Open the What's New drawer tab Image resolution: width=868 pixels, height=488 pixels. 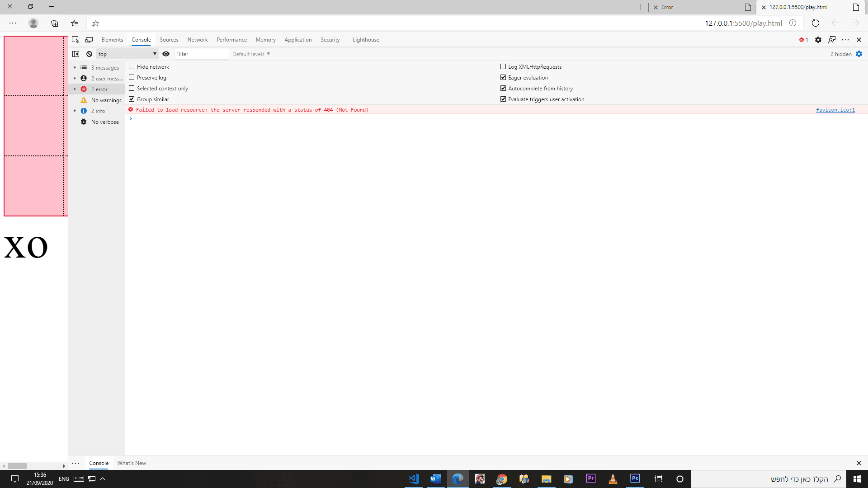point(132,463)
